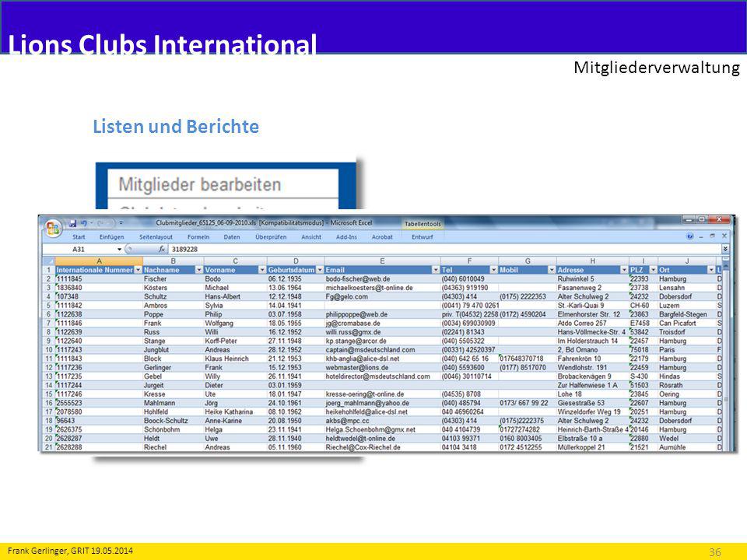Open the Mobil column filter dropdown
Image resolution: width=747 pixels, height=560 pixels.
pyautogui.click(x=552, y=270)
